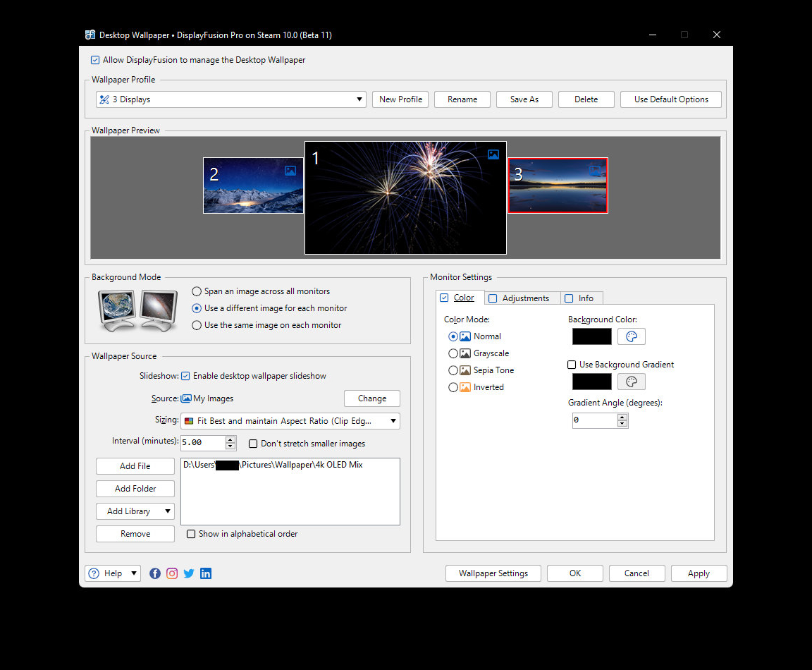Image resolution: width=812 pixels, height=670 pixels.
Task: Open the LinkedIn icon link
Action: (206, 573)
